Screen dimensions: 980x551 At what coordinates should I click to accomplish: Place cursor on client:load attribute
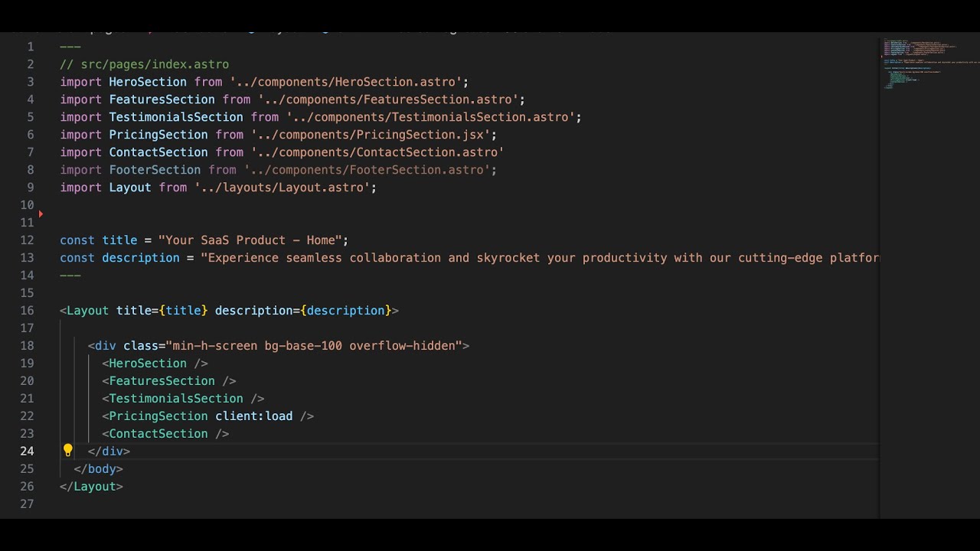pyautogui.click(x=253, y=416)
